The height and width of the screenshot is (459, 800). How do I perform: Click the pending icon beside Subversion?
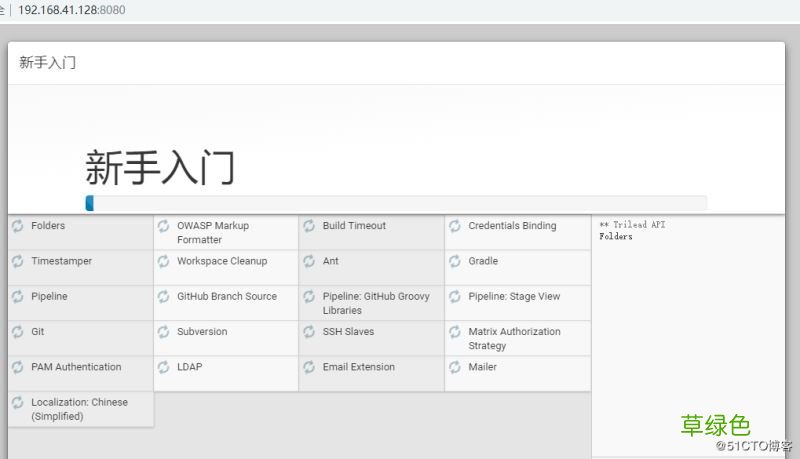tap(163, 332)
